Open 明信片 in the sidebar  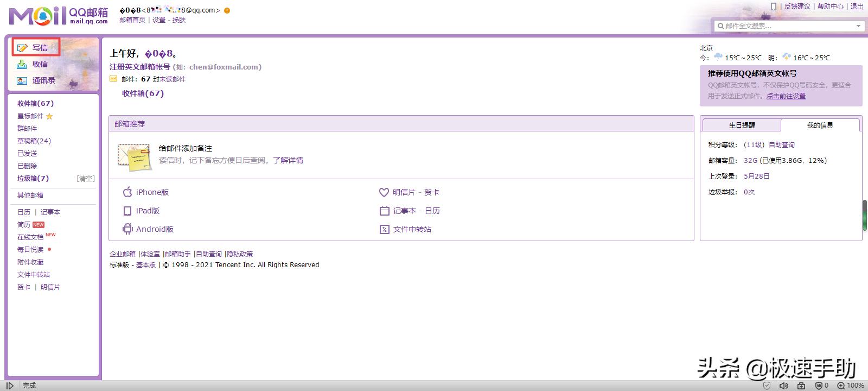[50, 287]
